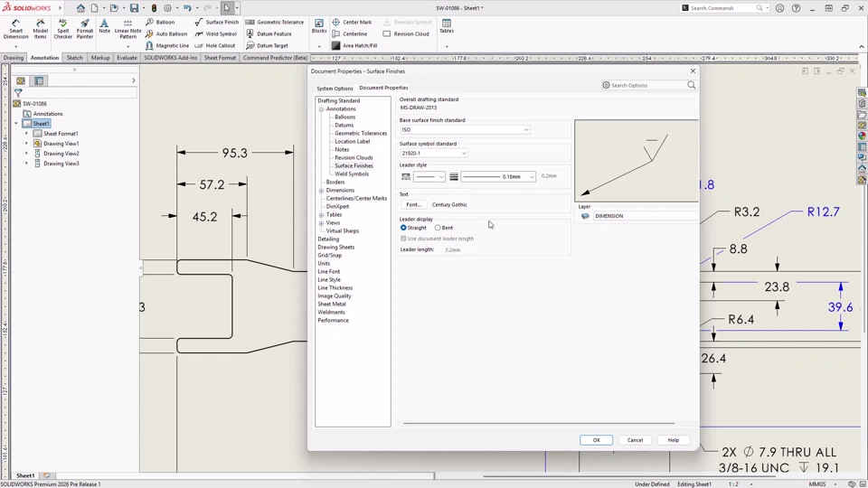The image size is (868, 488).
Task: Switch to the Sketch ribbon tab
Action: (x=74, y=58)
